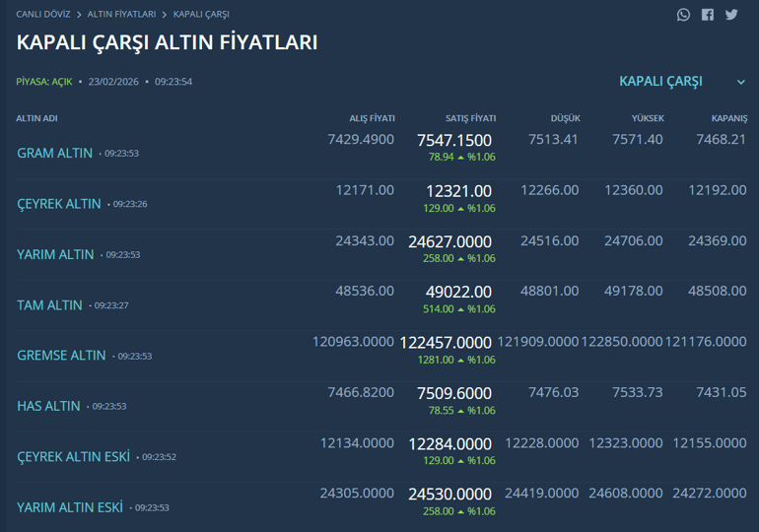
Task: Select Has Altın entry
Action: [48, 406]
